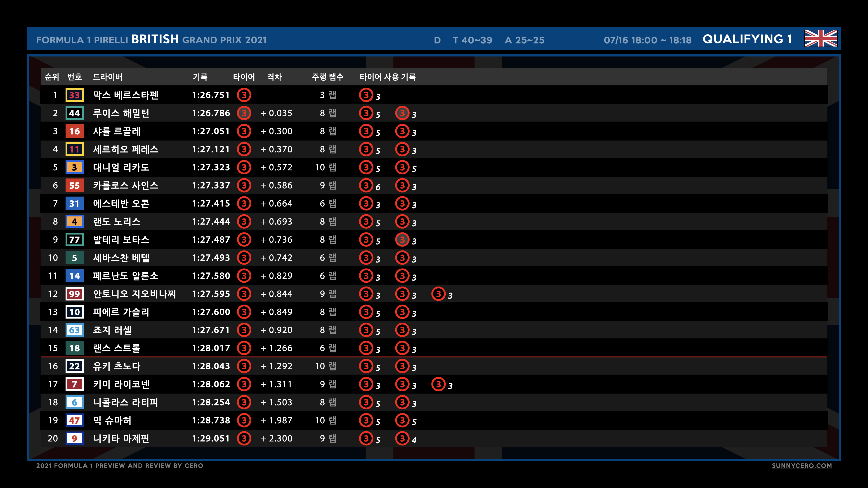Click lap time 1:27.323
The width and height of the screenshot is (868, 488).
point(211,167)
